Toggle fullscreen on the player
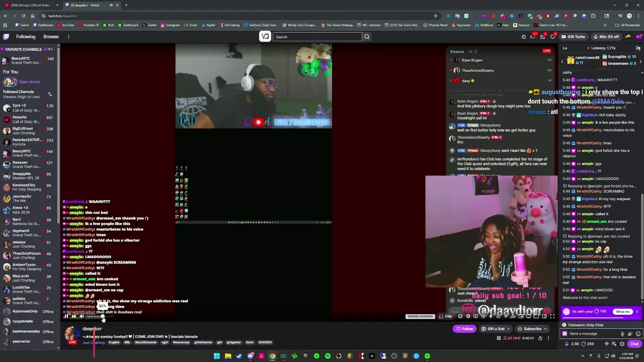 coord(552,316)
